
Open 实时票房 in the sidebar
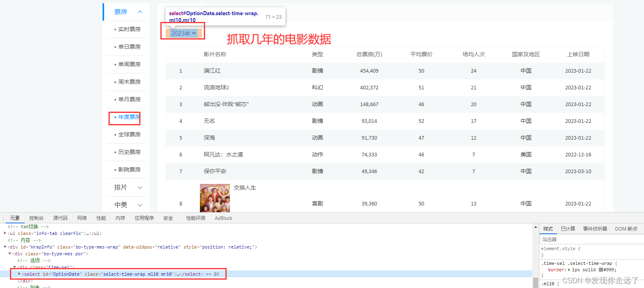coord(129,29)
